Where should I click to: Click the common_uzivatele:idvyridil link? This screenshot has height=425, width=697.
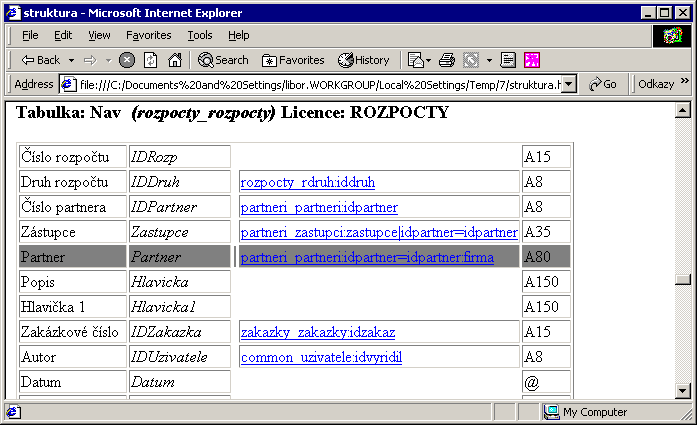(321, 357)
